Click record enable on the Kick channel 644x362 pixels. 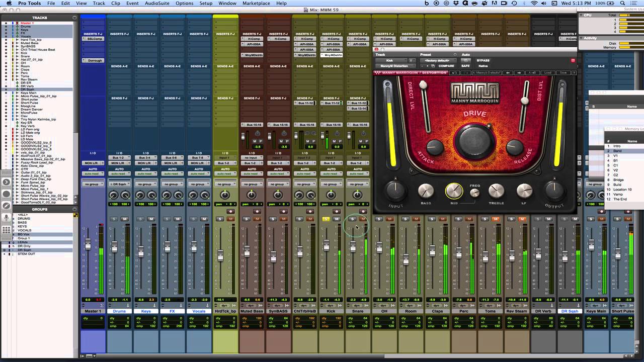click(x=337, y=211)
